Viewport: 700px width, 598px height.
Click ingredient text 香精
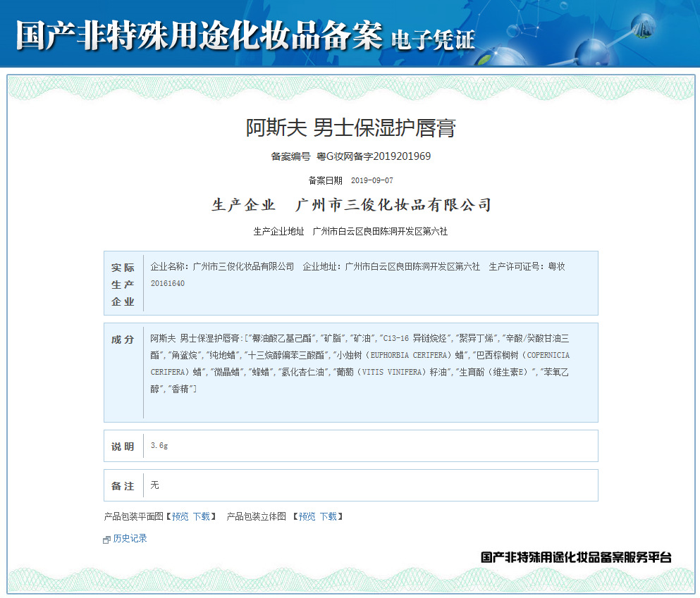(x=180, y=389)
